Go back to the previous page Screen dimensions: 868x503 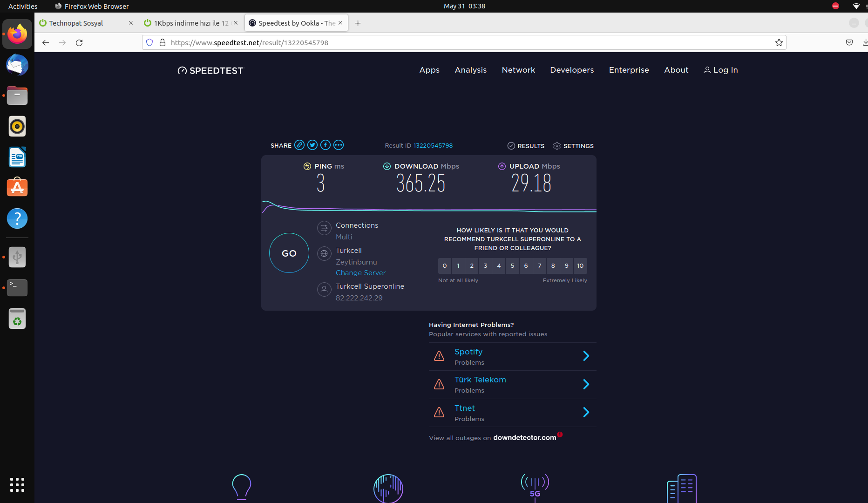point(45,42)
